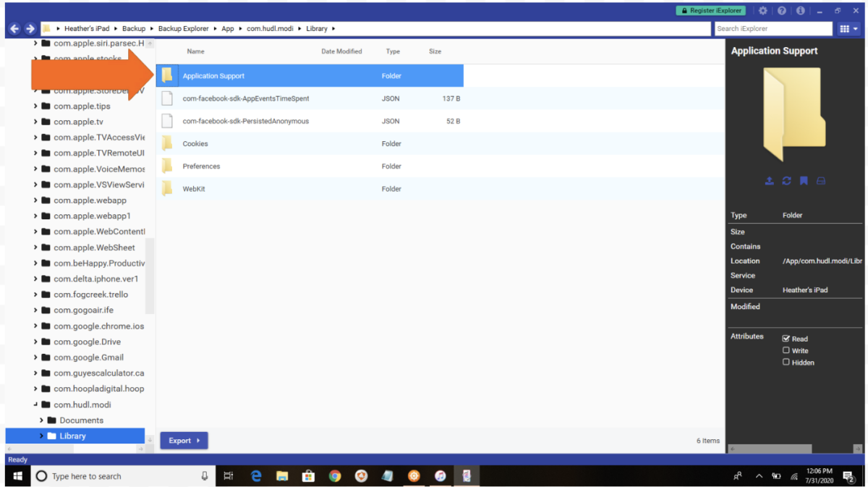The image size is (868, 487).
Task: Uncheck the Read attribute checkbox
Action: click(786, 339)
